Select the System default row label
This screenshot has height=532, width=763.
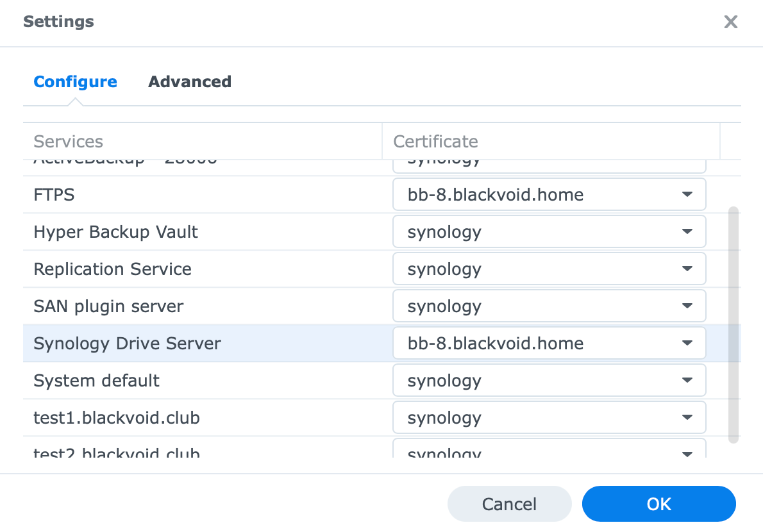[96, 381]
